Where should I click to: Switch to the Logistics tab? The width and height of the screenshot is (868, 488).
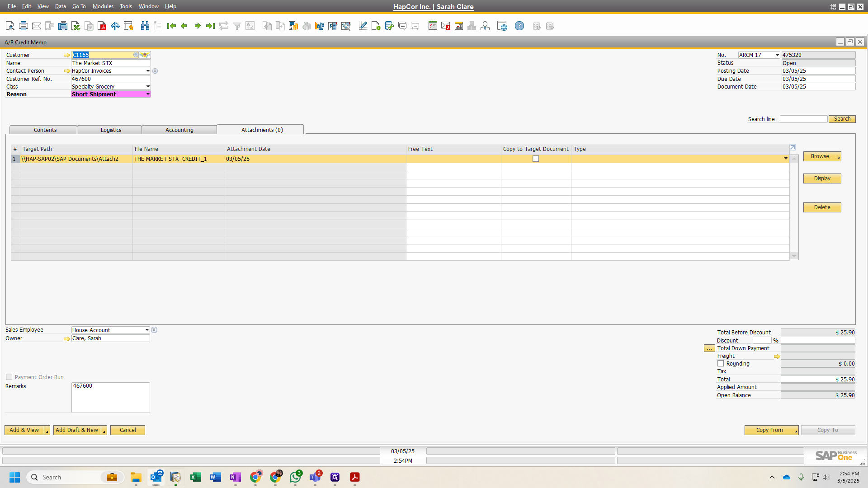[x=111, y=130]
